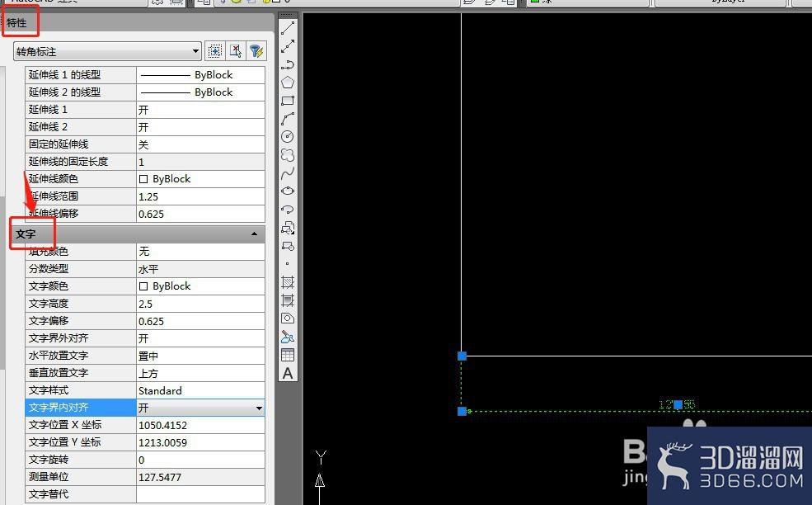Click the 特性 panel title

click(x=16, y=23)
